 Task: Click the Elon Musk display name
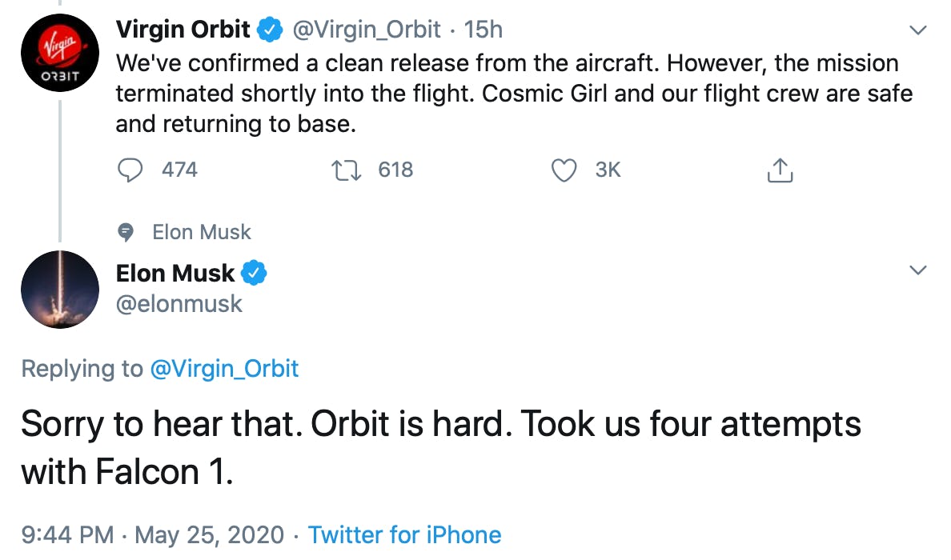click(x=175, y=273)
